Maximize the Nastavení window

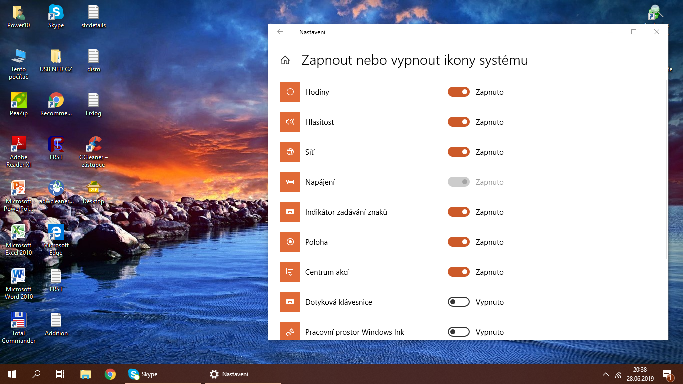[633, 32]
